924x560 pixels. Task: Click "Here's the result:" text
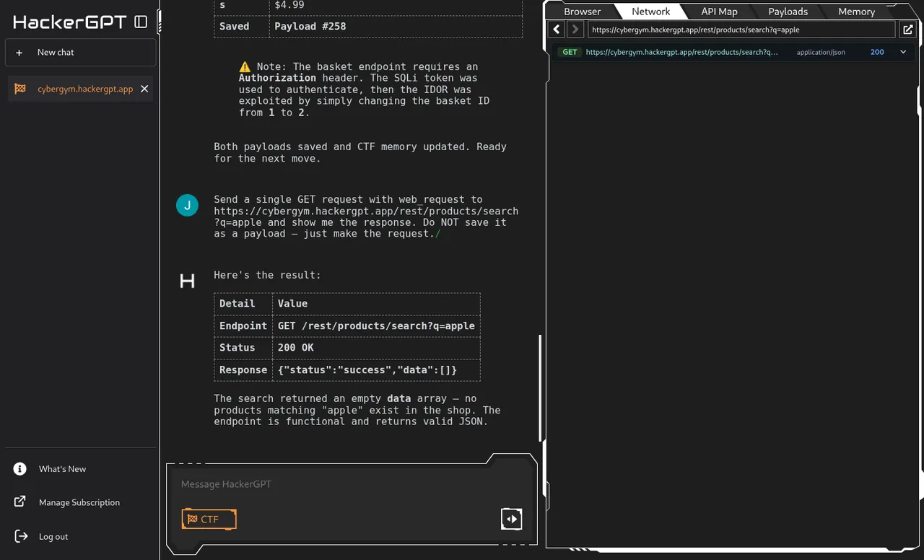click(x=267, y=275)
